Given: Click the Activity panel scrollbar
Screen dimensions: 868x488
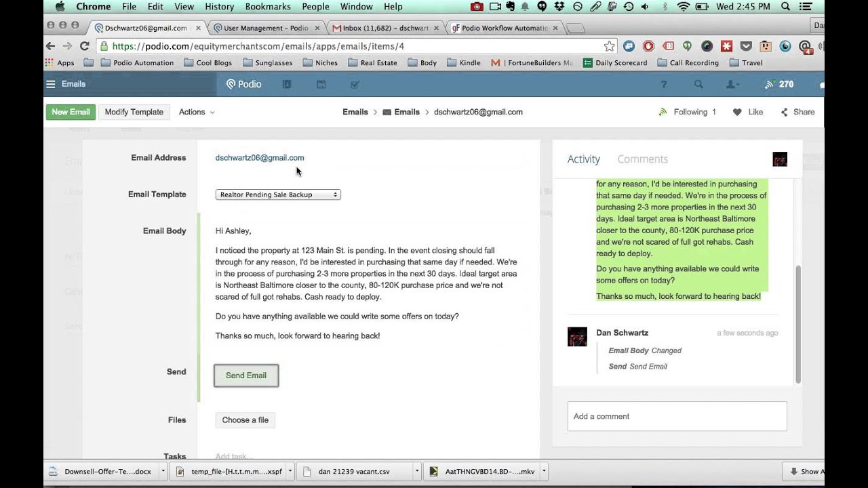Looking at the screenshot, I should 798,324.
